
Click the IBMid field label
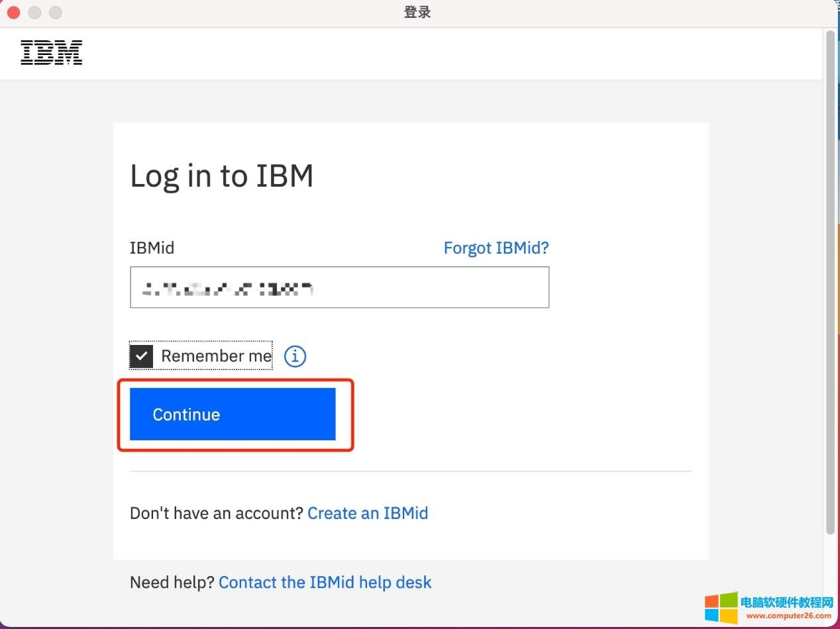pyautogui.click(x=152, y=248)
